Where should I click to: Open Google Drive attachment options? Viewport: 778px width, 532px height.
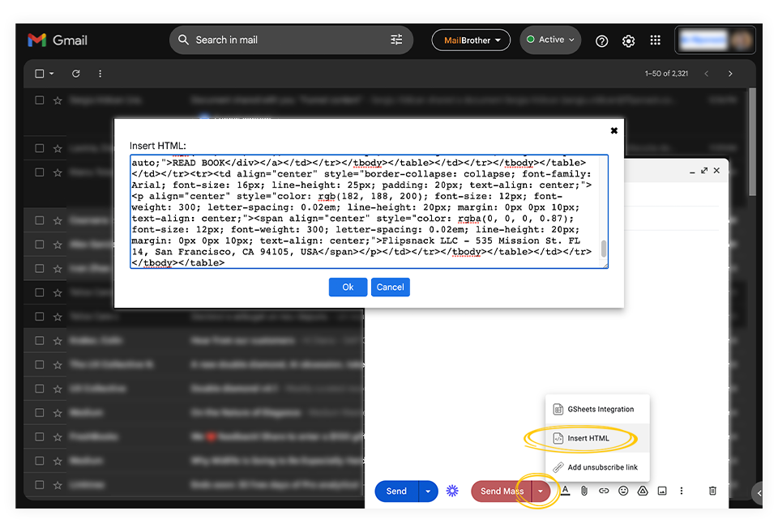click(643, 492)
